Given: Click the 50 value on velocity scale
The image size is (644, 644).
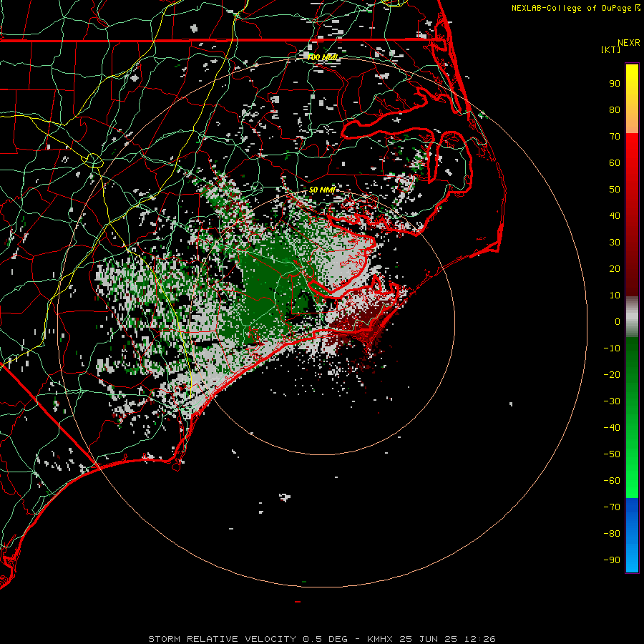Looking at the screenshot, I should point(615,190).
